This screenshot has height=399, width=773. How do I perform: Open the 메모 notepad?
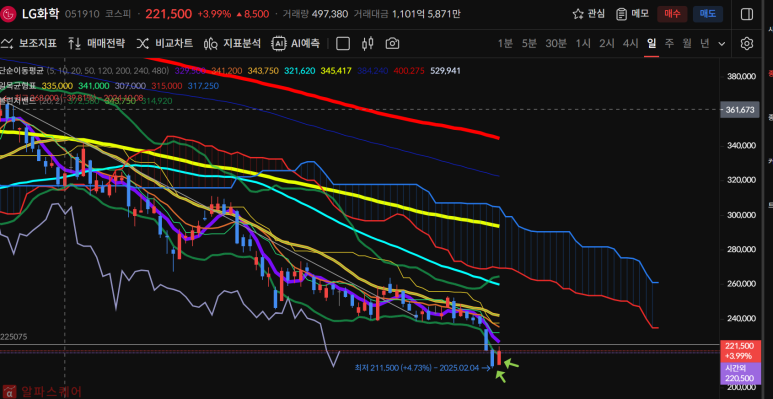click(x=632, y=14)
